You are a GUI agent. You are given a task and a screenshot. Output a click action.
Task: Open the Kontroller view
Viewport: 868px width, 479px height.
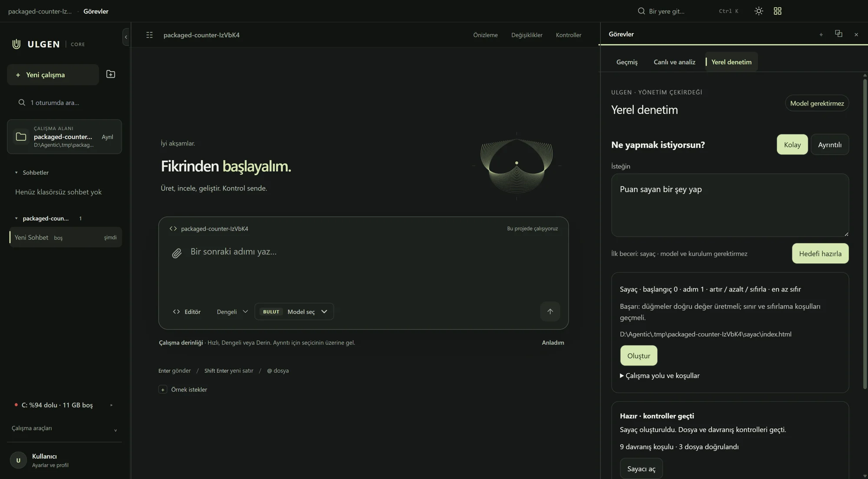(568, 35)
